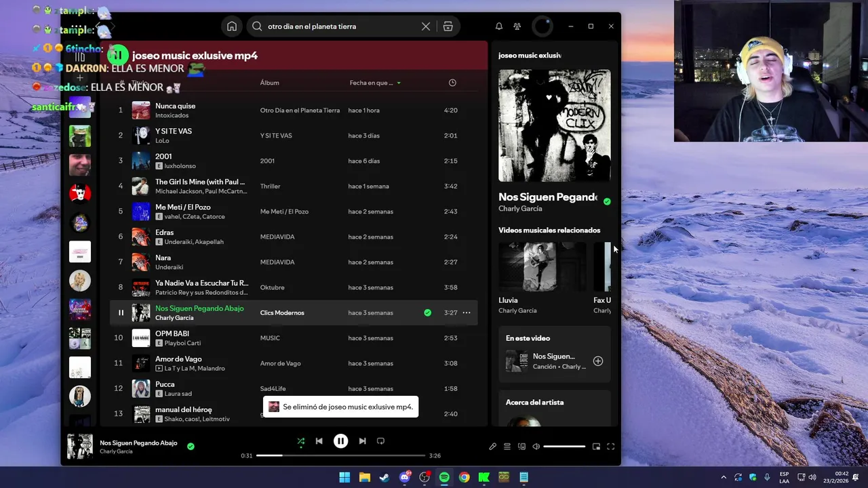Toggle repeat mode
The image size is (868, 488).
point(380,441)
